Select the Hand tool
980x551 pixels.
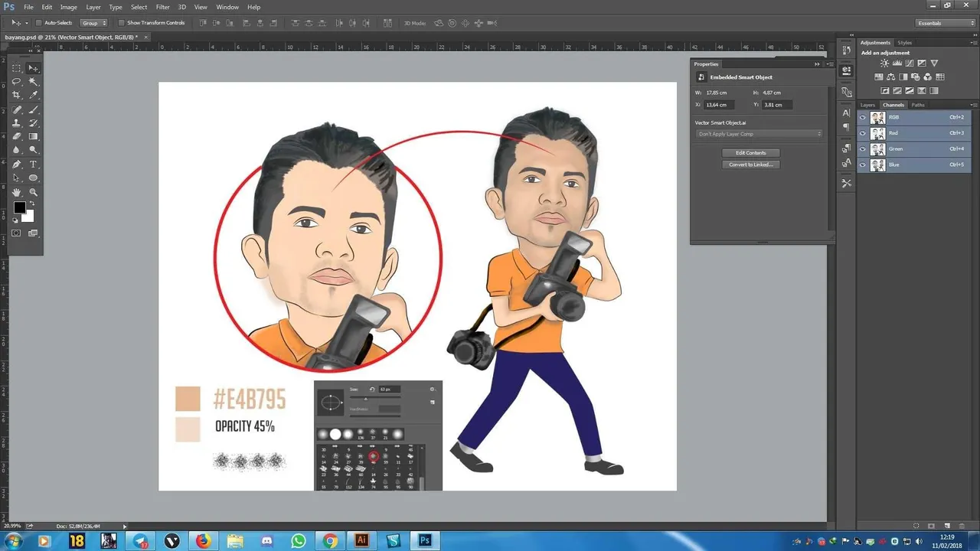click(17, 192)
